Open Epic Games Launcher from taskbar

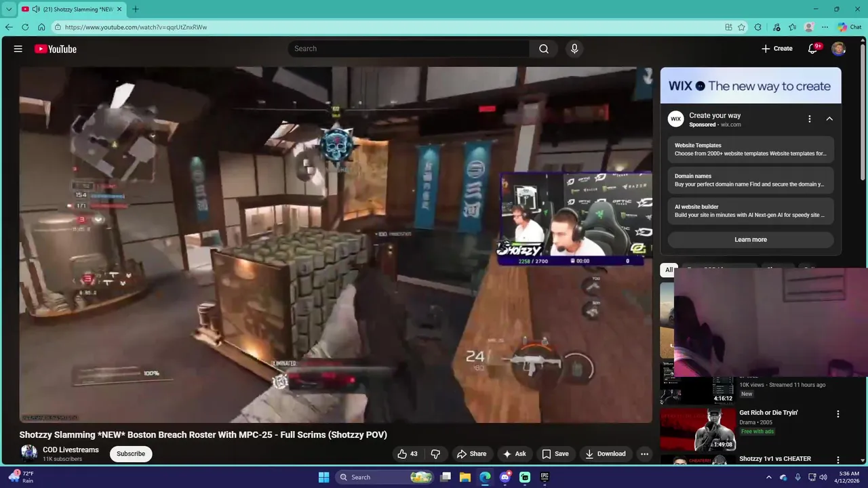click(545, 477)
